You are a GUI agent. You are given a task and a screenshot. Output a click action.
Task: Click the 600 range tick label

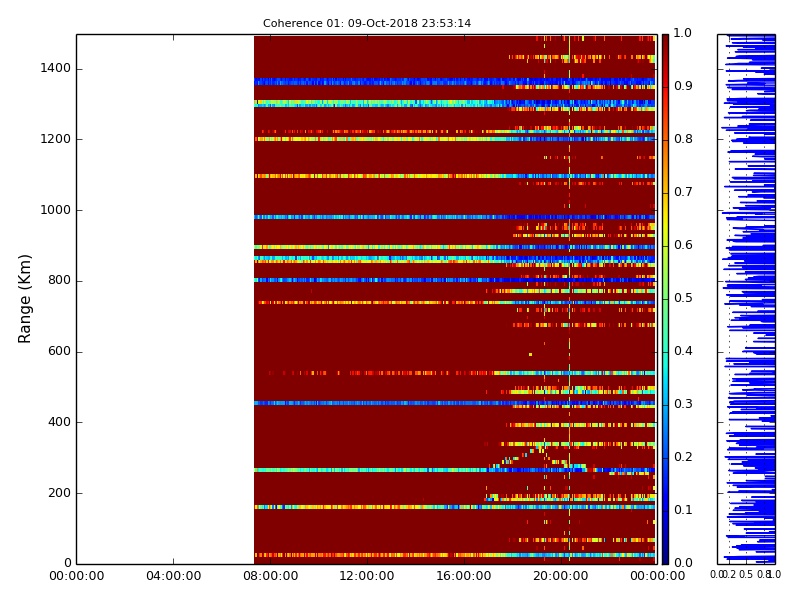tap(59, 352)
